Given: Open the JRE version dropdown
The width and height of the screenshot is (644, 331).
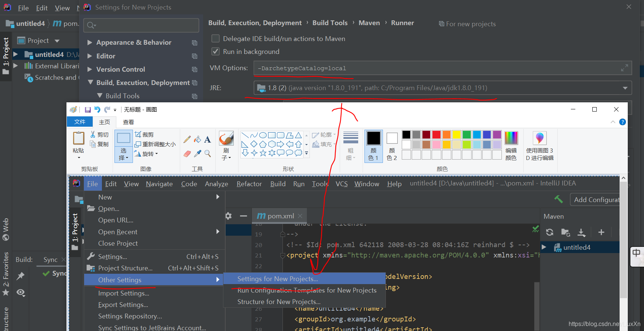Looking at the screenshot, I should [x=625, y=88].
